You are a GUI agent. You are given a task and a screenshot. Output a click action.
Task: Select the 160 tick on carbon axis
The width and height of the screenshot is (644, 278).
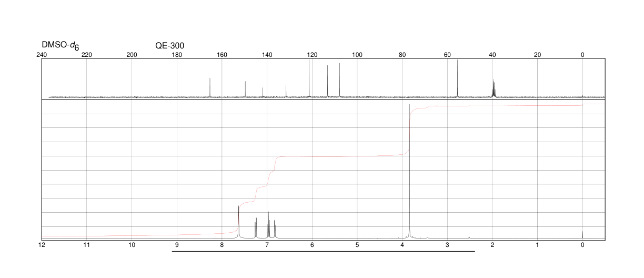[x=222, y=55]
